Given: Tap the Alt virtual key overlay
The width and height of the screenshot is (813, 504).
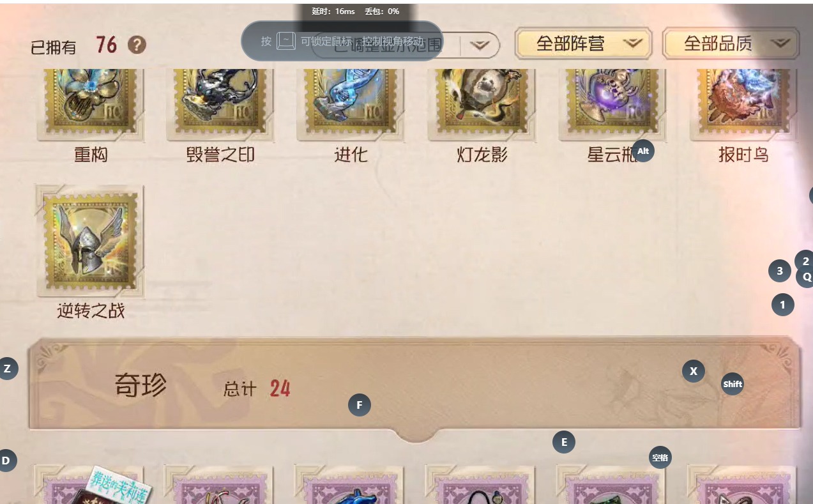Looking at the screenshot, I should (x=643, y=151).
